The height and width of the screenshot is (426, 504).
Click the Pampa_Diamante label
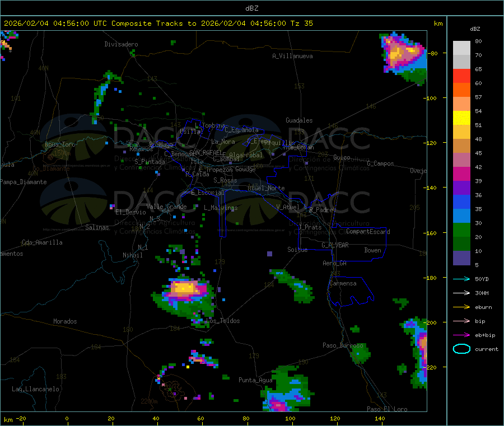[x=24, y=182]
